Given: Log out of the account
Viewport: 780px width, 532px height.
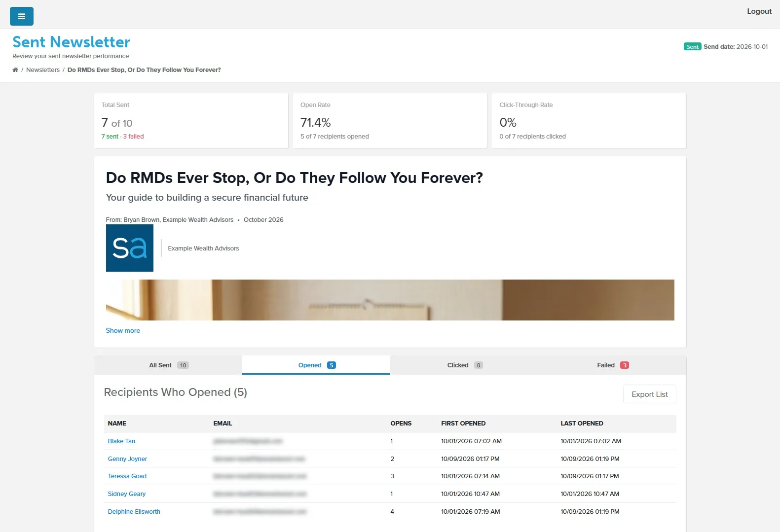Looking at the screenshot, I should 759,11.
